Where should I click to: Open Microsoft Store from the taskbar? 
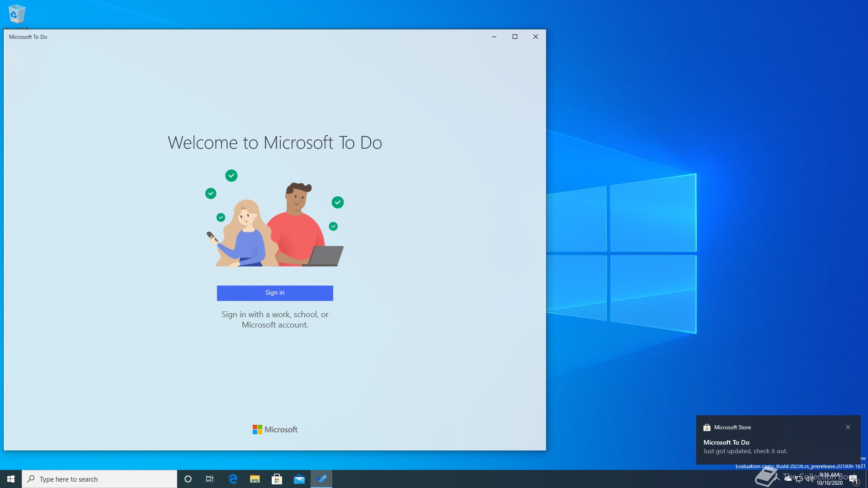pos(277,479)
